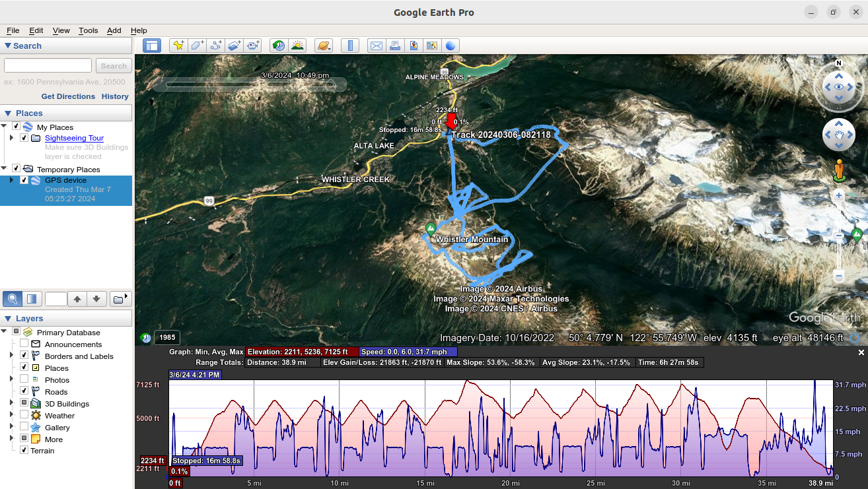Select the Add Polygon tool
The height and width of the screenshot is (489, 868).
coord(197,46)
